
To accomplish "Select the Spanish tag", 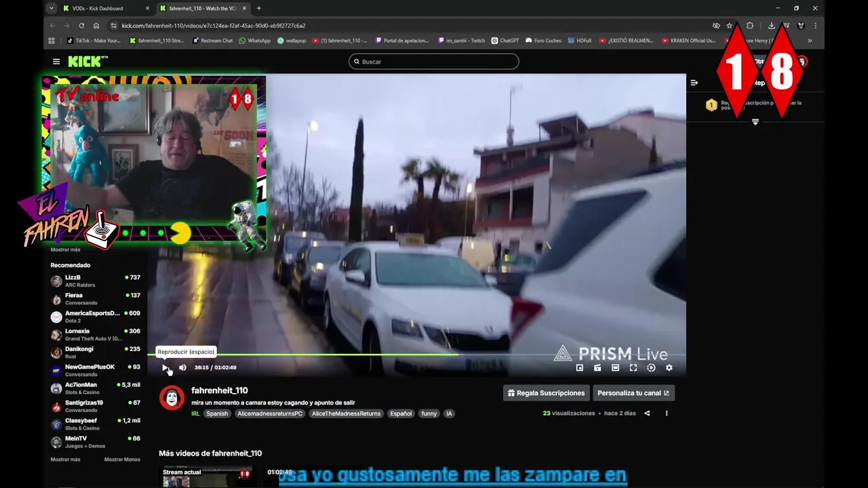I will 217,413.
